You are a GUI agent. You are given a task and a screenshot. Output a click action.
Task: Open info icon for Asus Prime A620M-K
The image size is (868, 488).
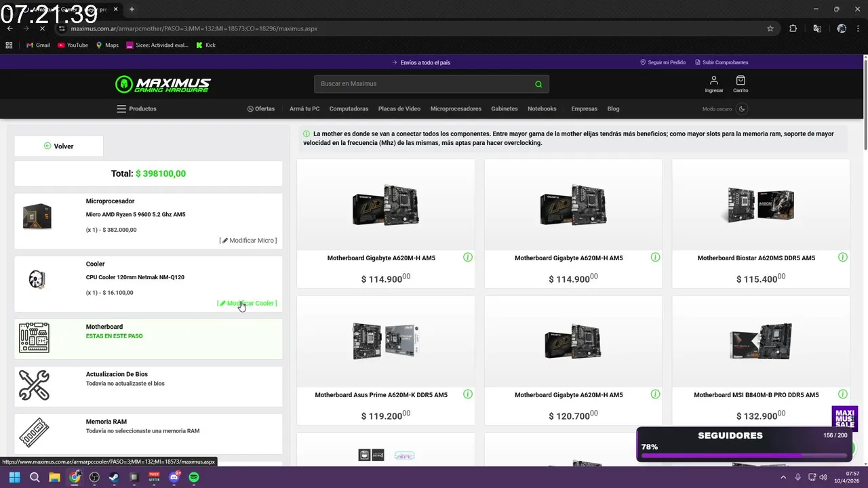coord(468,394)
